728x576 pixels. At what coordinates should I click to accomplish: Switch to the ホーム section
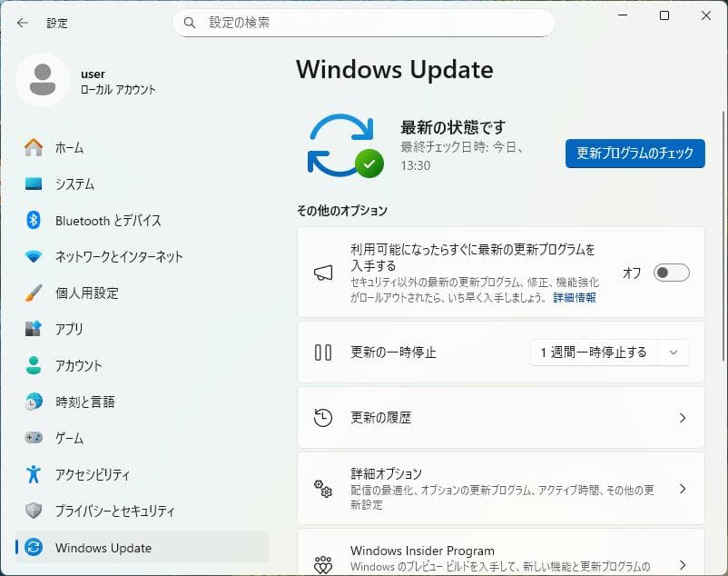(35, 148)
